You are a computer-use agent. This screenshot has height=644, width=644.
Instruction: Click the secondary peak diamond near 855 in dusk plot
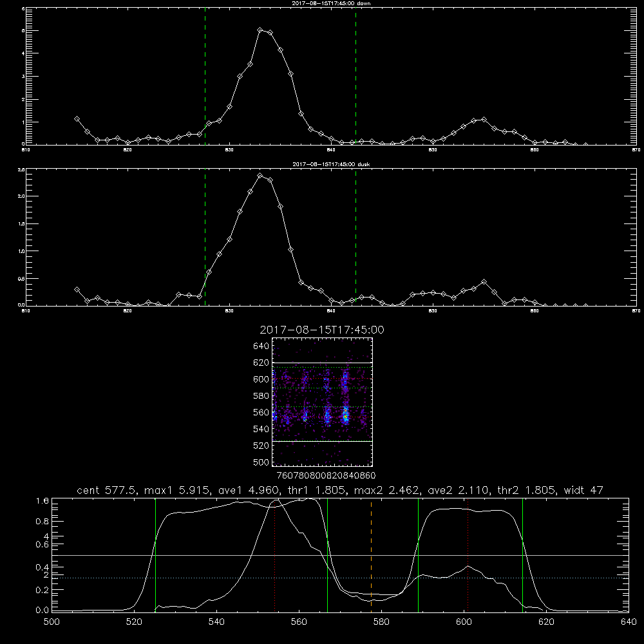click(x=484, y=282)
